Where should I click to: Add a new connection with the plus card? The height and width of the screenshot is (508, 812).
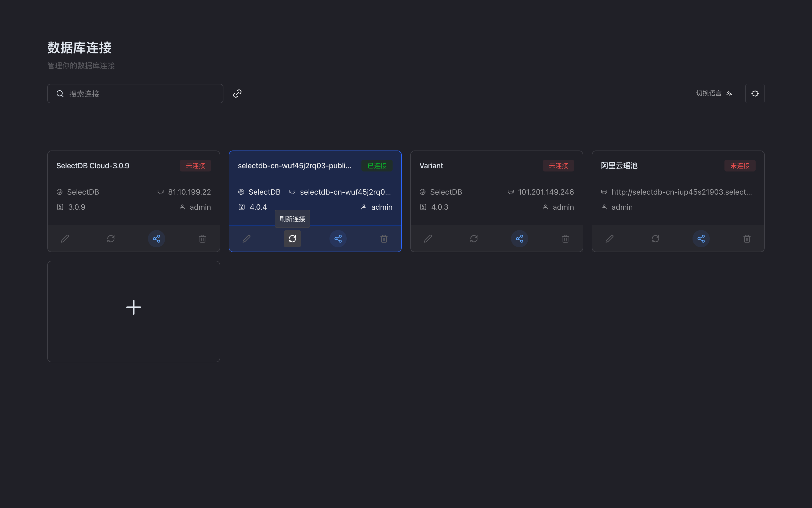133,311
